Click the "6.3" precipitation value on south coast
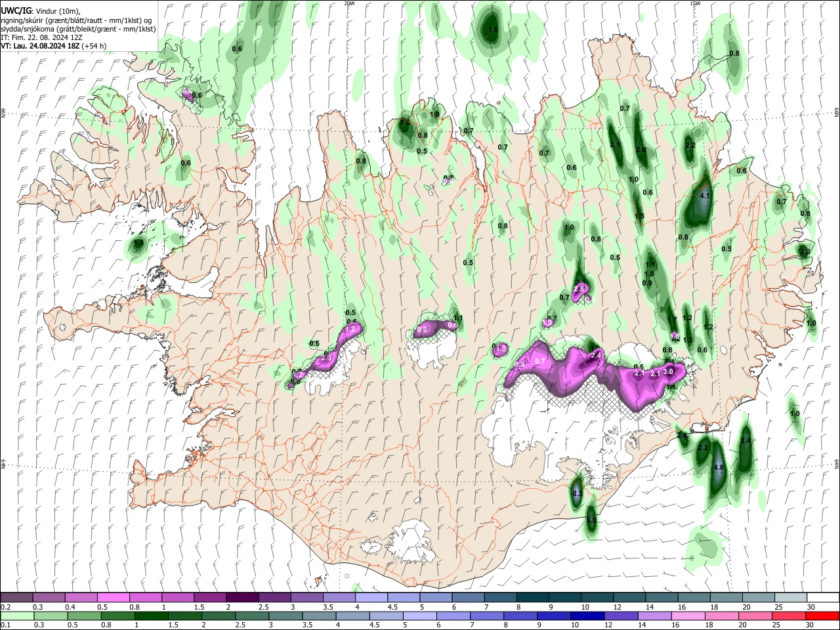Screen dimensions: 840x630 577,493
